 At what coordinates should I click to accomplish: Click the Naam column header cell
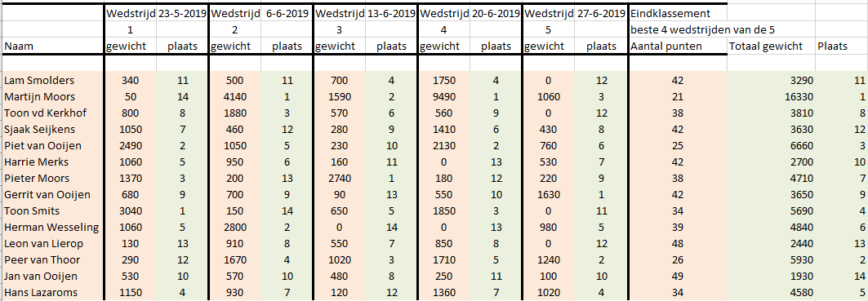coord(53,46)
